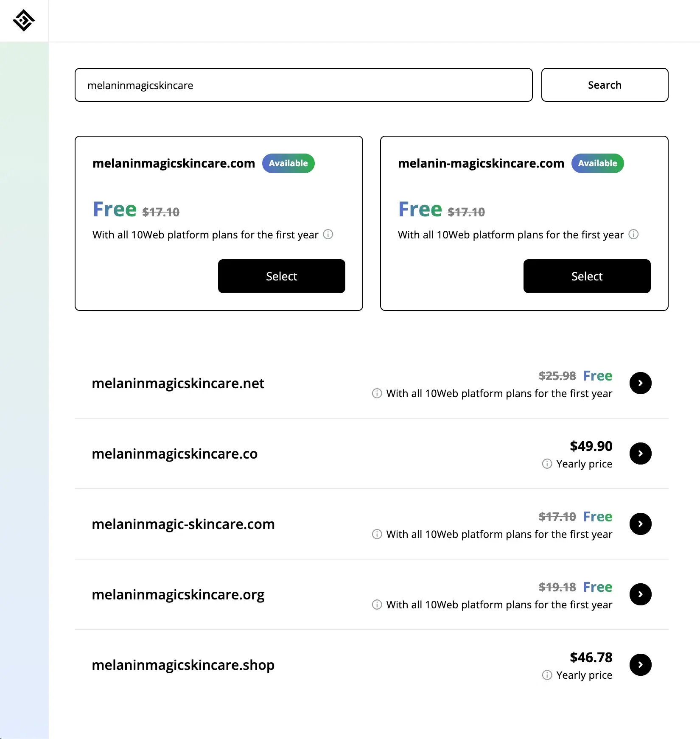
Task: Open melaninmagicskincare.co with arrow button
Action: (x=640, y=453)
